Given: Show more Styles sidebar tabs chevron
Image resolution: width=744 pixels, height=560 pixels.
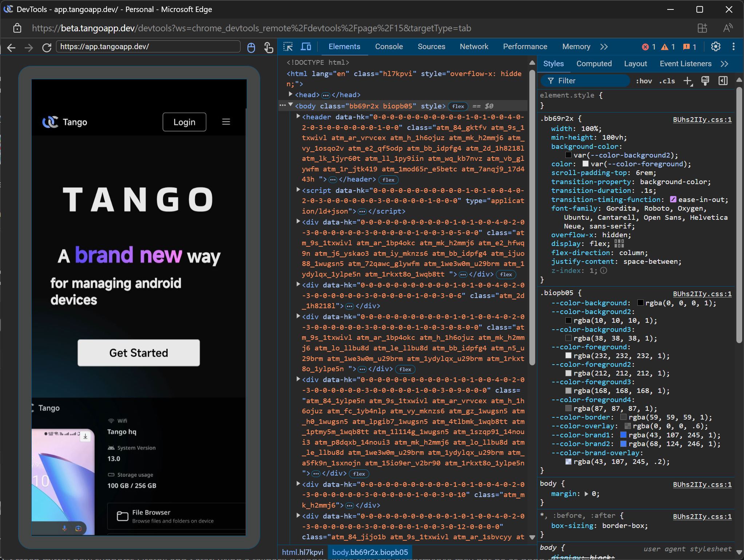Looking at the screenshot, I should (724, 64).
